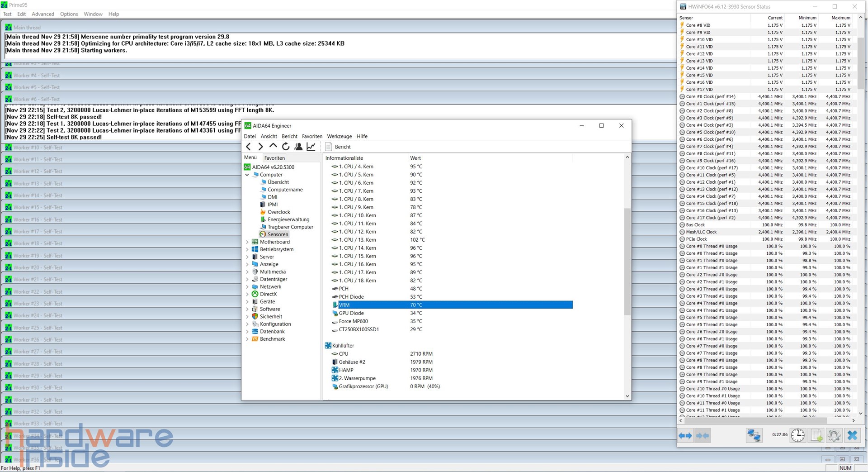The image size is (868, 472).
Task: Open HWiNFO remote network monitors icon
Action: [x=754, y=435]
